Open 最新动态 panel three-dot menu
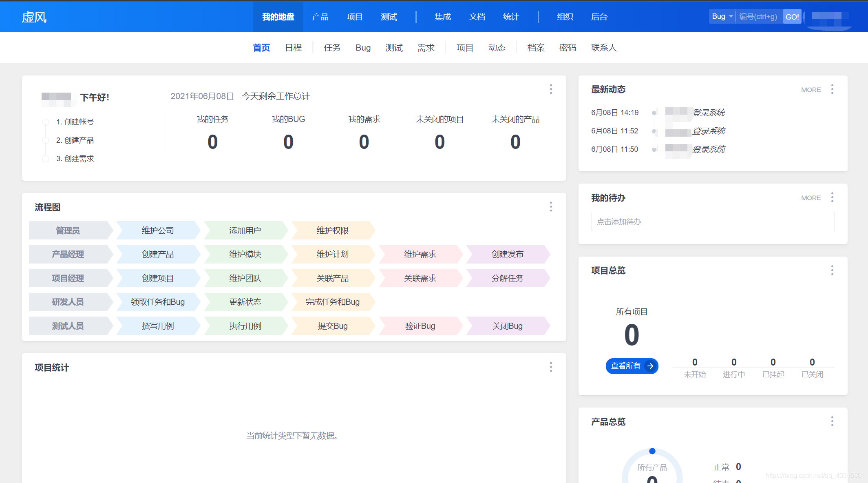The height and width of the screenshot is (483, 868). click(832, 89)
